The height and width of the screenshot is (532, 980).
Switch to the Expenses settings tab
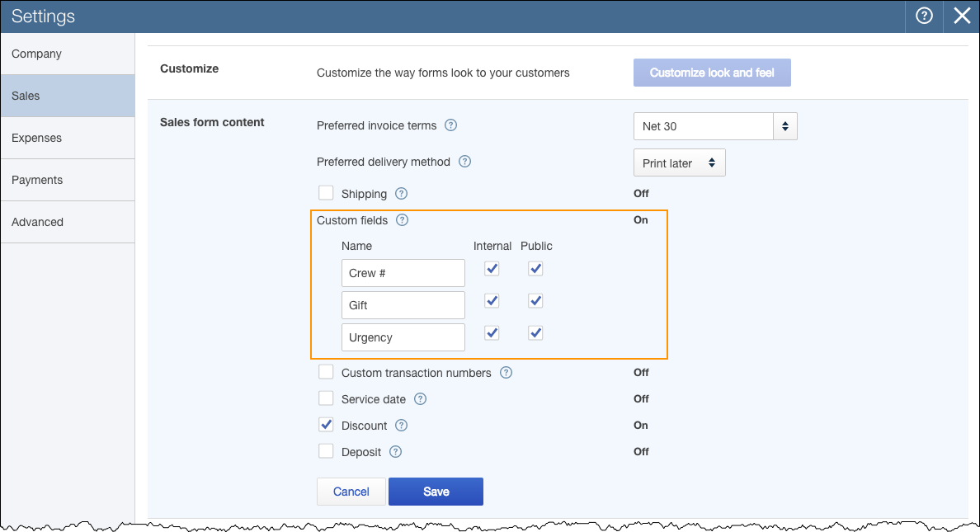coord(36,138)
